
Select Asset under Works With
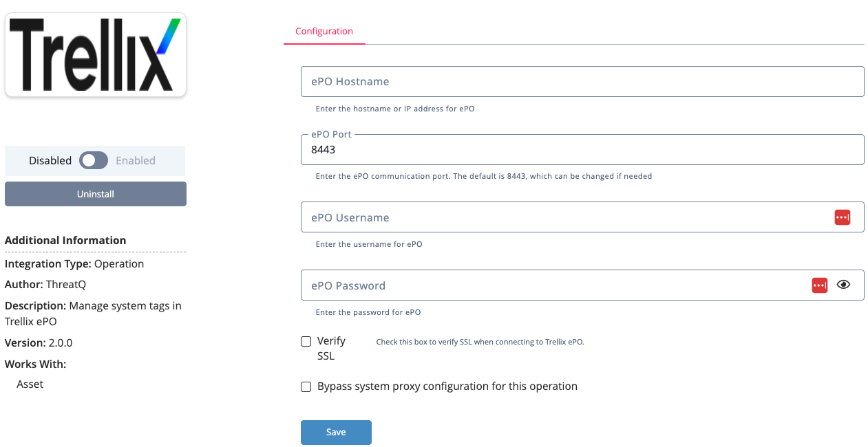tap(30, 384)
